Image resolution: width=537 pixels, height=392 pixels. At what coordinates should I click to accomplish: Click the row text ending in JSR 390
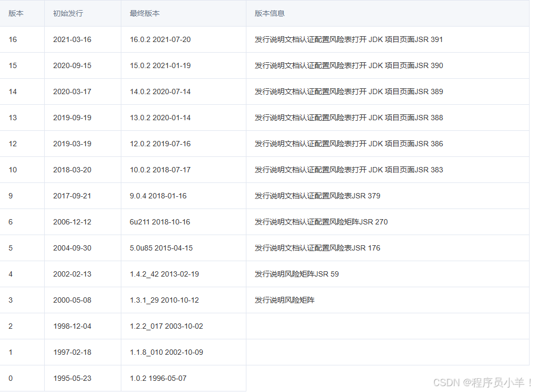[349, 65]
